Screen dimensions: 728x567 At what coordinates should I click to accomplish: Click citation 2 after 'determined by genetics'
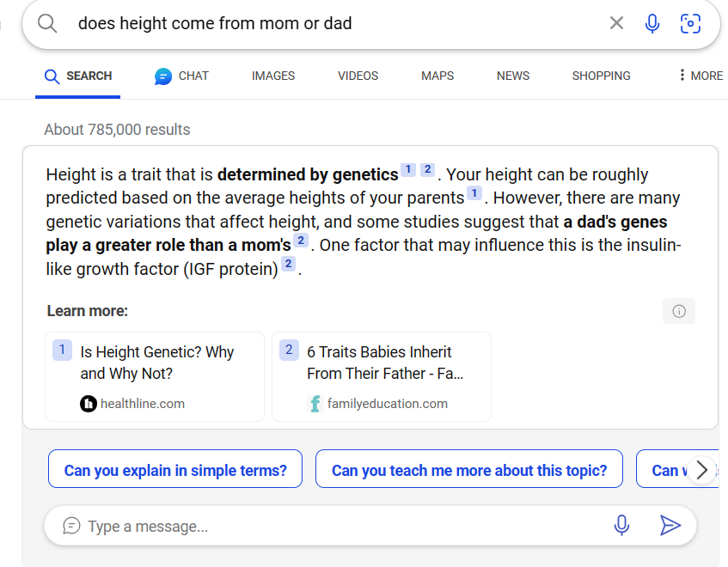pyautogui.click(x=428, y=170)
